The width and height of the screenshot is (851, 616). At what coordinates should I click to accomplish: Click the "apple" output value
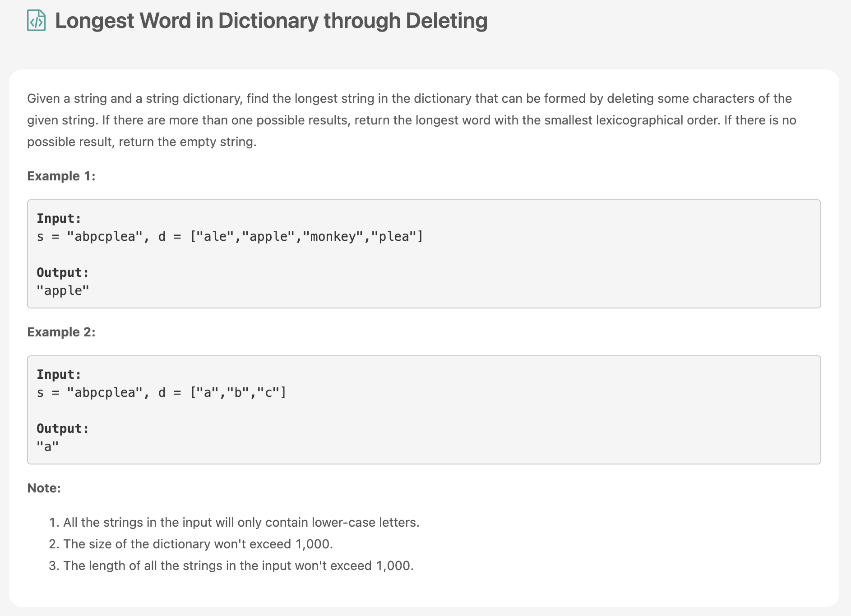click(x=63, y=290)
